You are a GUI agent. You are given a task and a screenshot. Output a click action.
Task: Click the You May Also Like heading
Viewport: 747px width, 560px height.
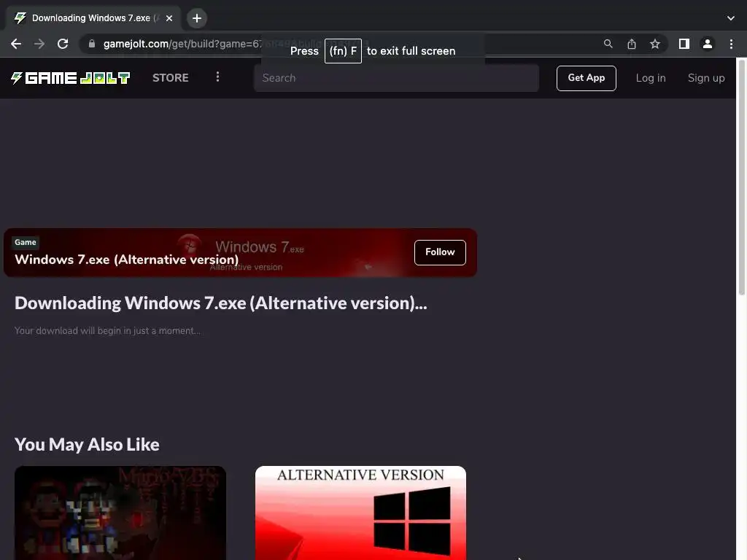pyautogui.click(x=88, y=444)
